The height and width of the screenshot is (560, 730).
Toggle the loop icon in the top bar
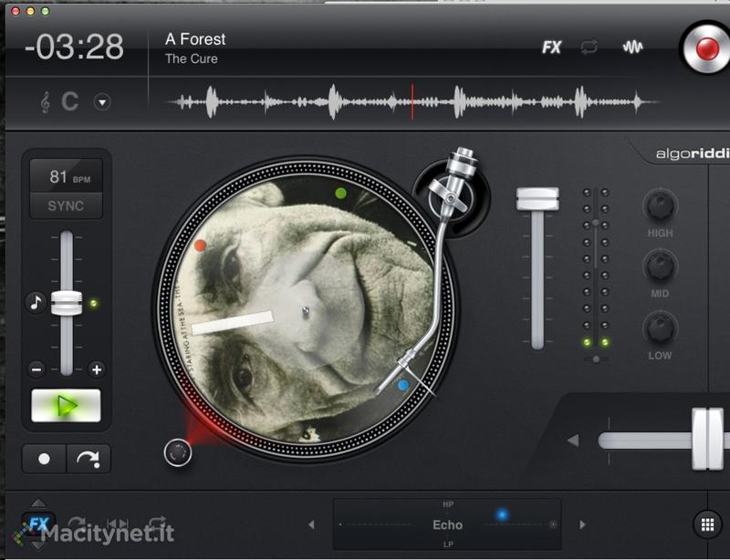point(589,47)
